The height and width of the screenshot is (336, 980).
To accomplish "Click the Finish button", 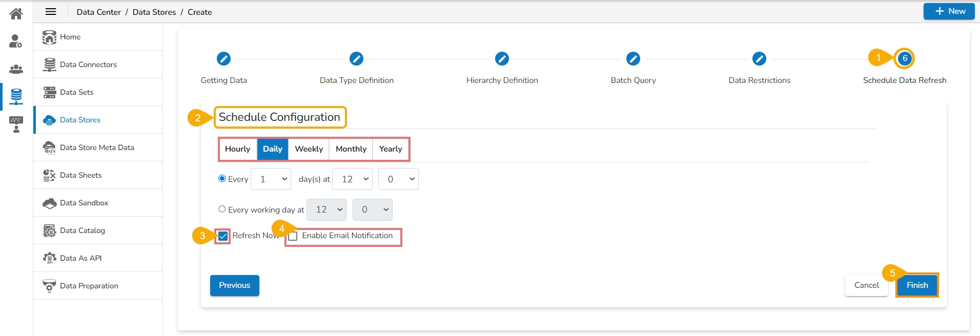I will coord(917,285).
